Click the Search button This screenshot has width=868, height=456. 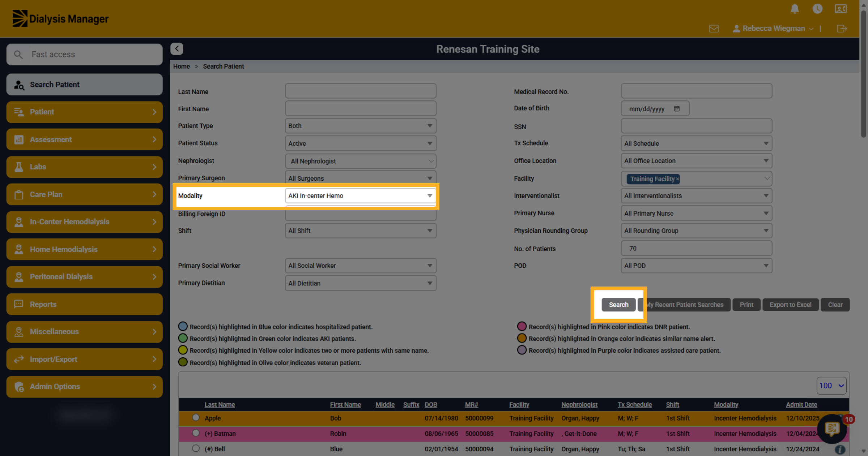[x=618, y=305]
